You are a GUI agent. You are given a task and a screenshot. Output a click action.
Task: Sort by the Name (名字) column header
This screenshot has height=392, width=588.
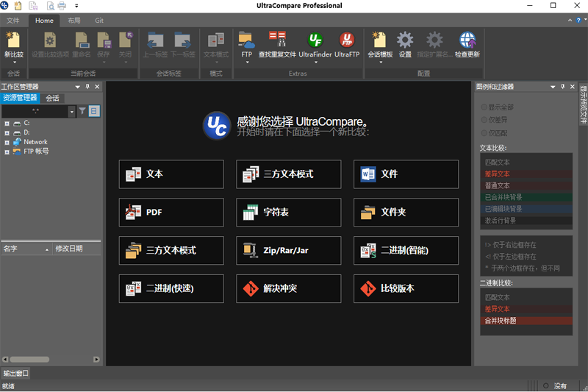[26, 249]
